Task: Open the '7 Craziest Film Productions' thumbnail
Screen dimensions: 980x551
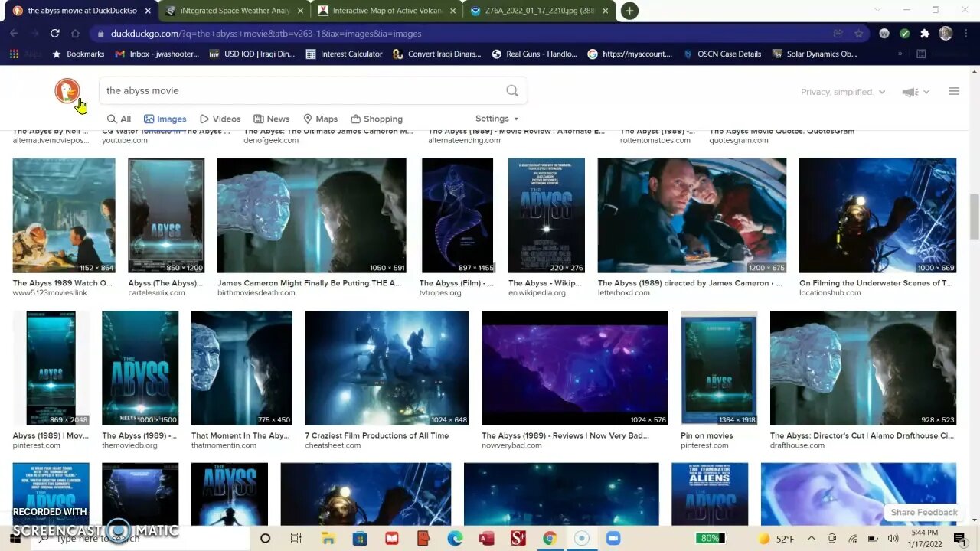Action: coord(387,368)
